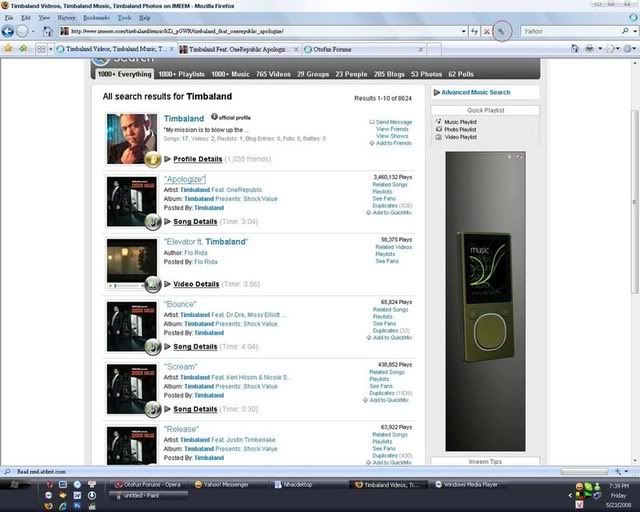
Task: Open the tab list dropdown arrow
Action: click(x=51, y=49)
